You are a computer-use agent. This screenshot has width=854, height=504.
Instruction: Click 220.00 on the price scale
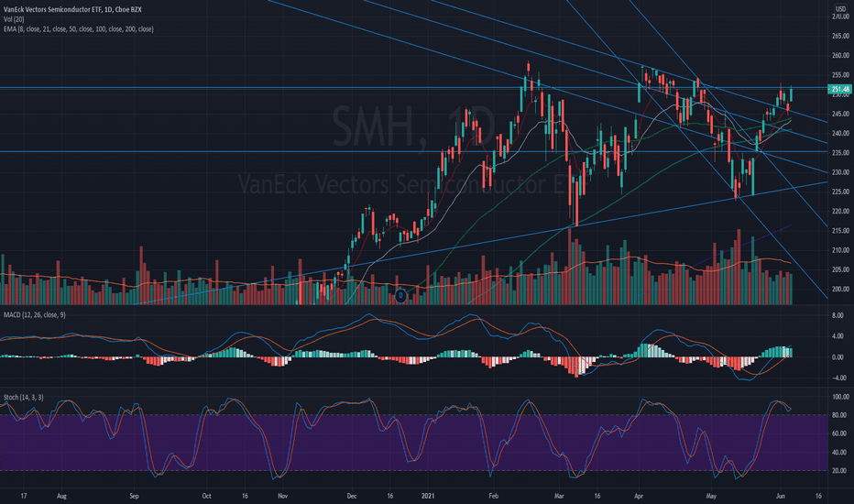840,212
